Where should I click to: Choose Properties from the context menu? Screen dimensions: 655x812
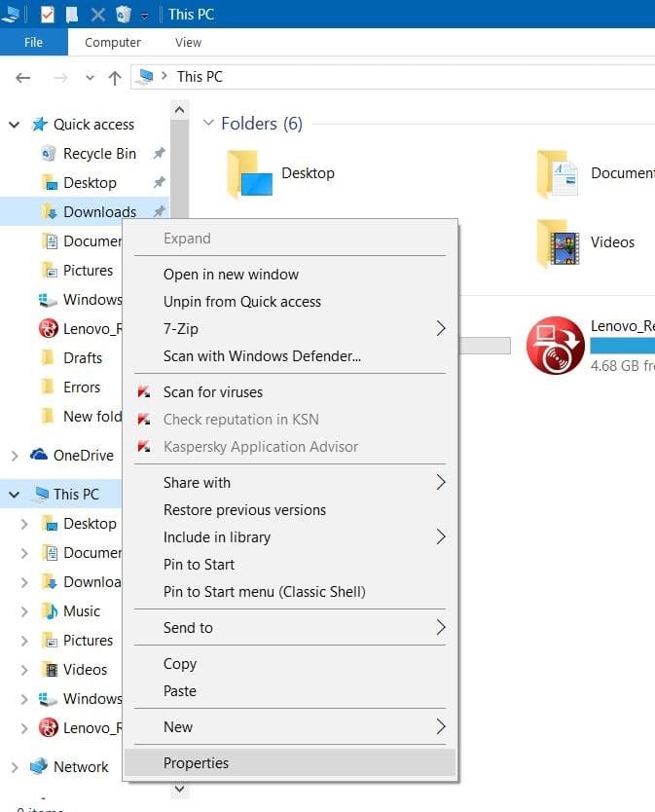pyautogui.click(x=290, y=762)
